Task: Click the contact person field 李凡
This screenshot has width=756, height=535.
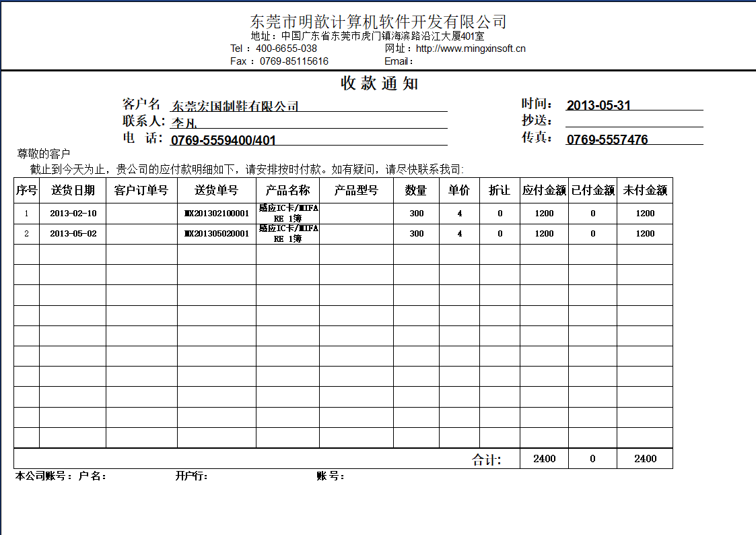Action: click(184, 123)
